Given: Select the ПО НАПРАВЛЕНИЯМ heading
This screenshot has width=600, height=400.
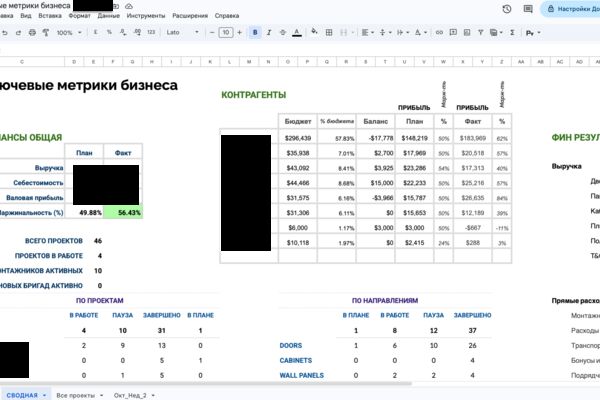Looking at the screenshot, I should (385, 300).
